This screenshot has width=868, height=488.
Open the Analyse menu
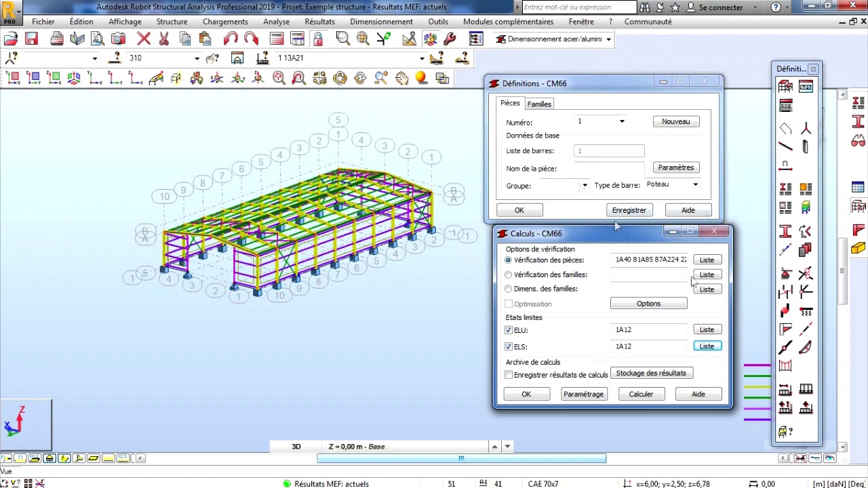pos(276,22)
